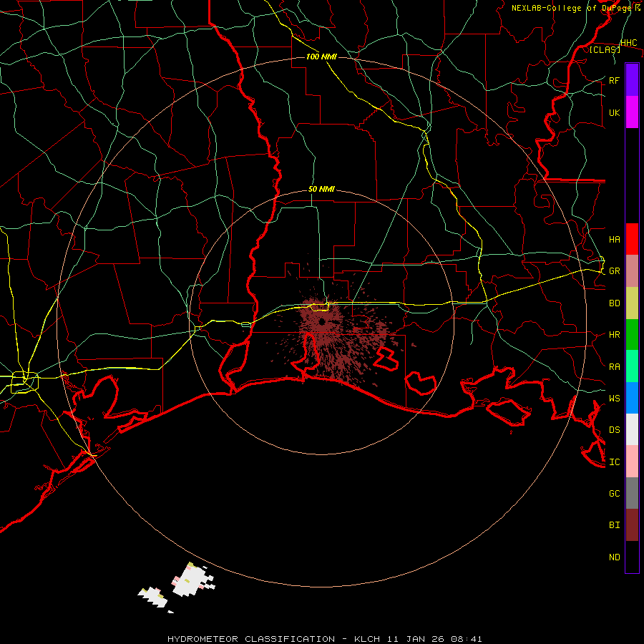The height and width of the screenshot is (644, 644).
Task: Click the HR green legend swatch
Action: pyautogui.click(x=632, y=335)
